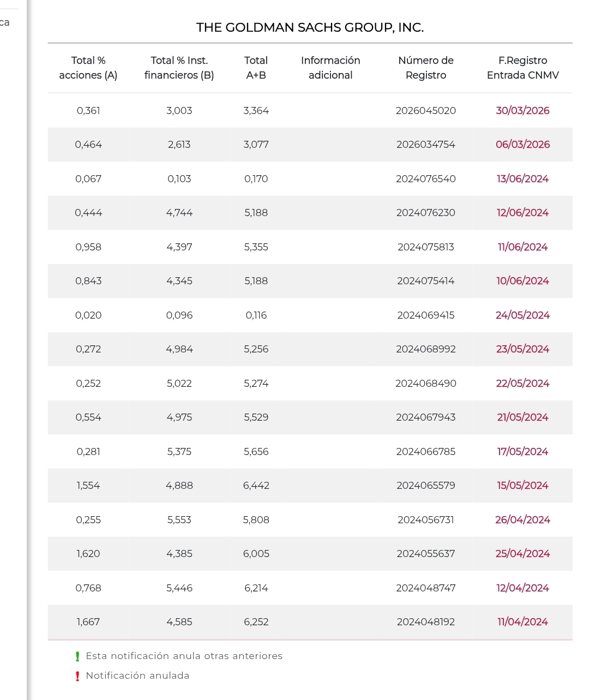589x700 pixels.
Task: Open the 12/04/2024 date link
Action: point(522,588)
